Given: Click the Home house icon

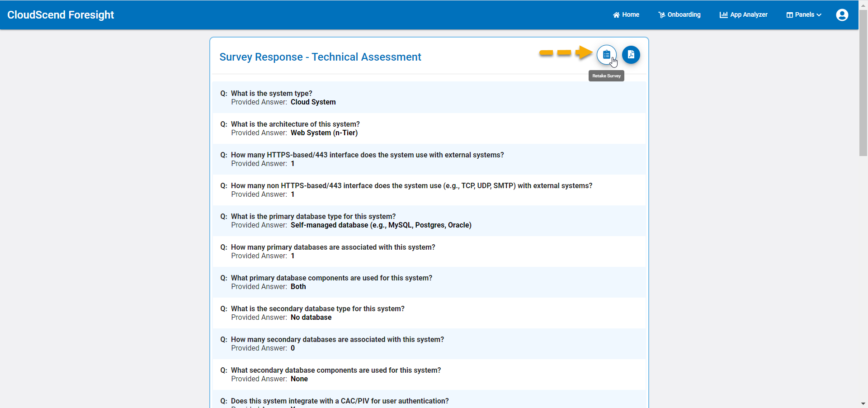Looking at the screenshot, I should [616, 15].
